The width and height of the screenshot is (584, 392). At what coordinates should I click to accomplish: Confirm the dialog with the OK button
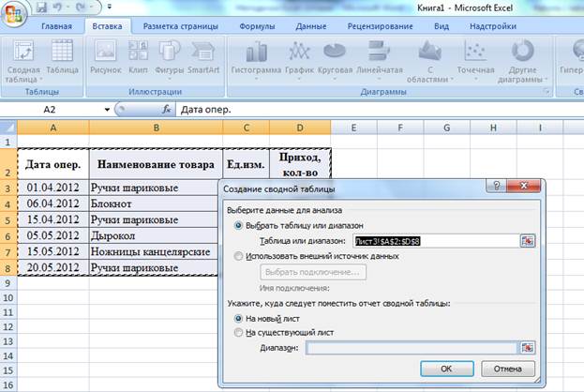pyautogui.click(x=446, y=369)
